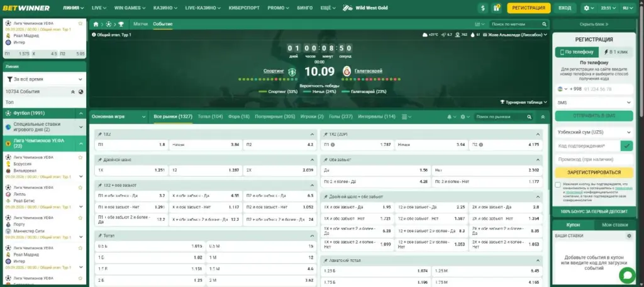Open the ЛИНИЯ menu
Viewport: 644px width, 287px height.
(x=73, y=8)
